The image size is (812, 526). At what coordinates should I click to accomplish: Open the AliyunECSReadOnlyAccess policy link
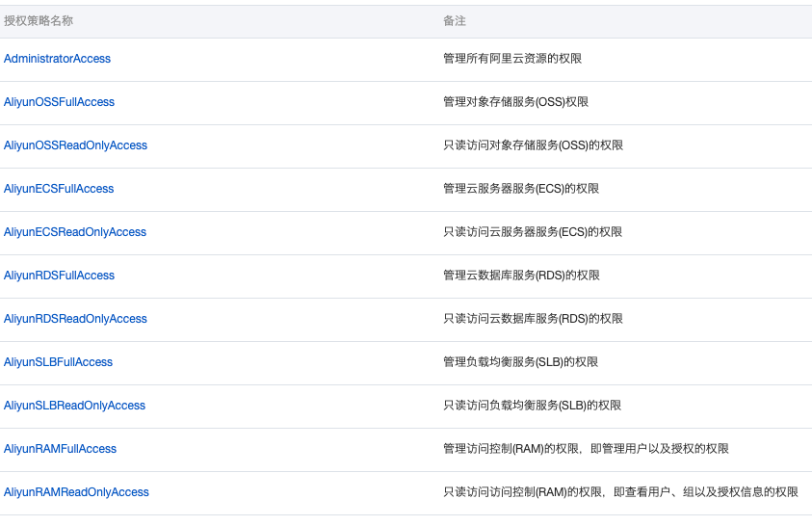[75, 232]
